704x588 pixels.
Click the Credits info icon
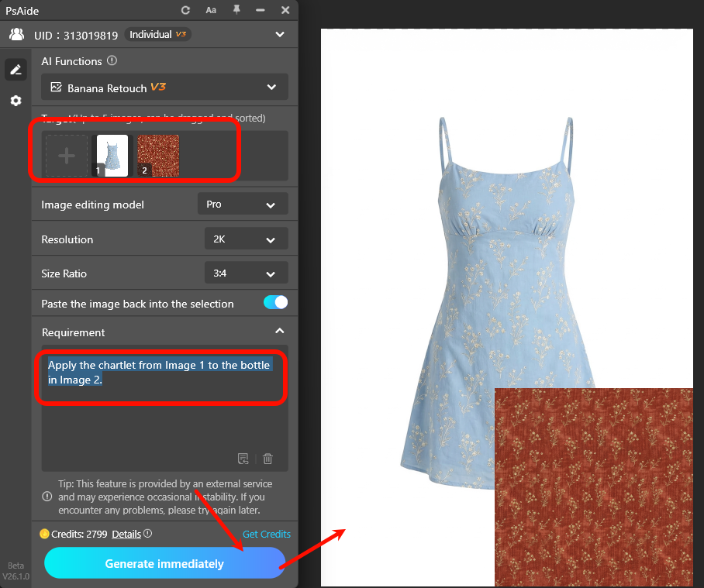click(149, 534)
